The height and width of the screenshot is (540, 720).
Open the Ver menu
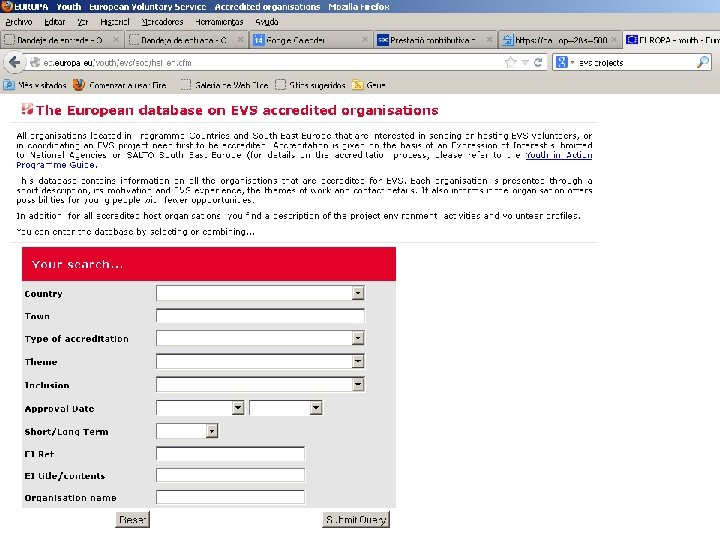(x=83, y=22)
